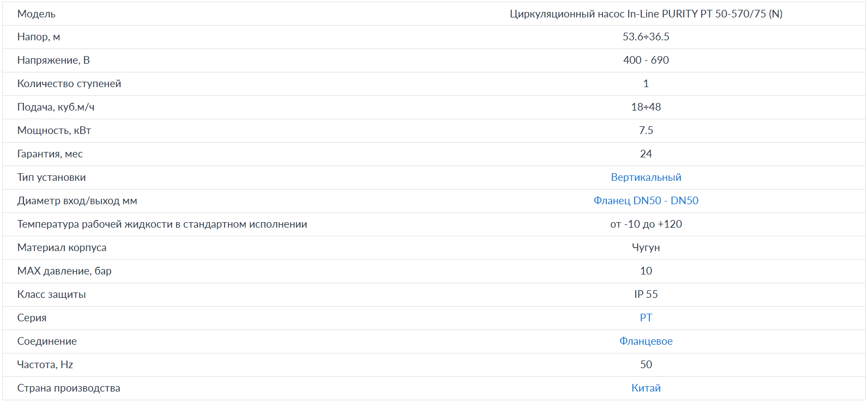Click the Количество ступеней label
This screenshot has width=868, height=403.
coord(69,84)
